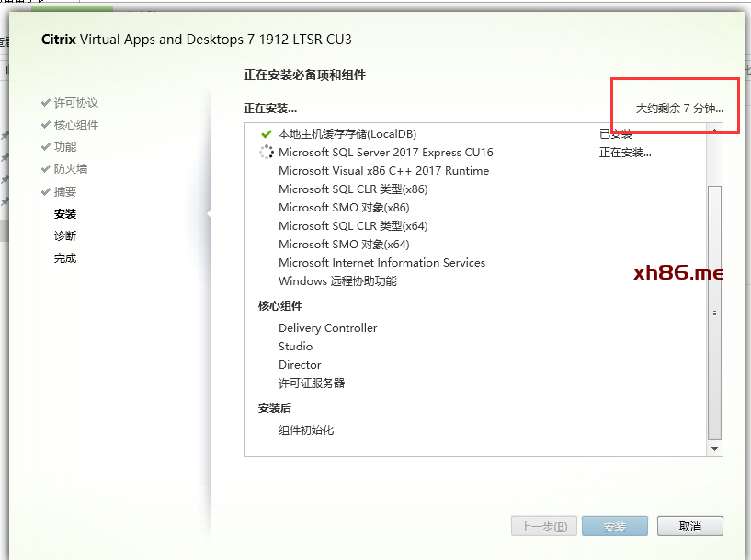
Task: Click the scroll-down arrow of the component list
Action: (714, 449)
